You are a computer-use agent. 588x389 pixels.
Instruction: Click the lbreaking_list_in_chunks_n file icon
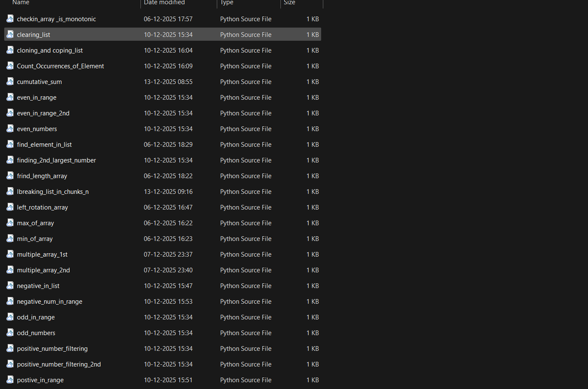tap(10, 191)
